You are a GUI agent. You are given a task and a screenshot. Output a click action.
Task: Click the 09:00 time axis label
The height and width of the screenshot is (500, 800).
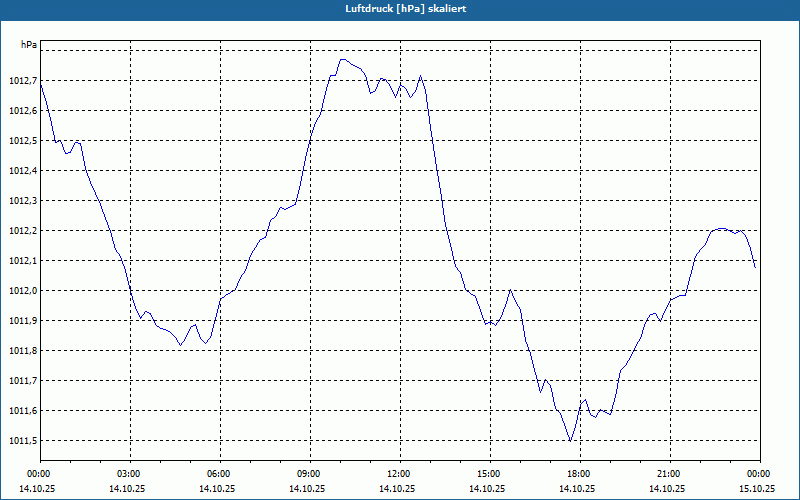point(310,474)
